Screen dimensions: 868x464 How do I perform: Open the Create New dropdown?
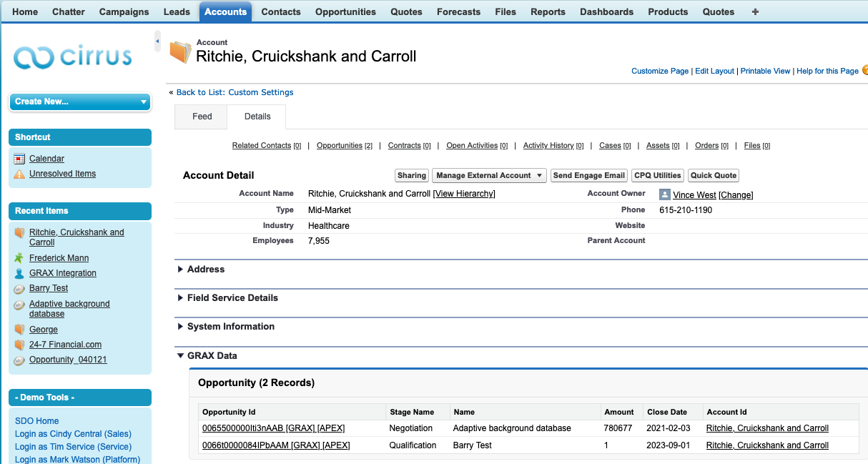(80, 102)
